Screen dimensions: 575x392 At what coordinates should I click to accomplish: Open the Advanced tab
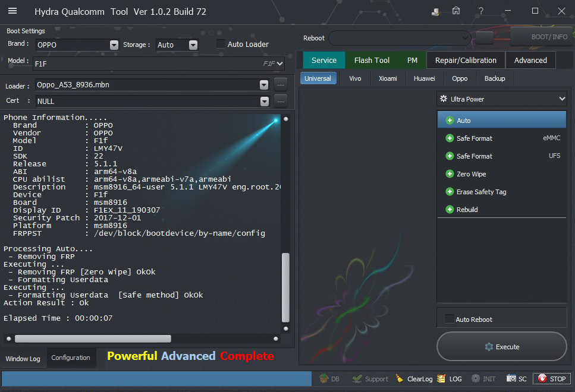tap(530, 60)
